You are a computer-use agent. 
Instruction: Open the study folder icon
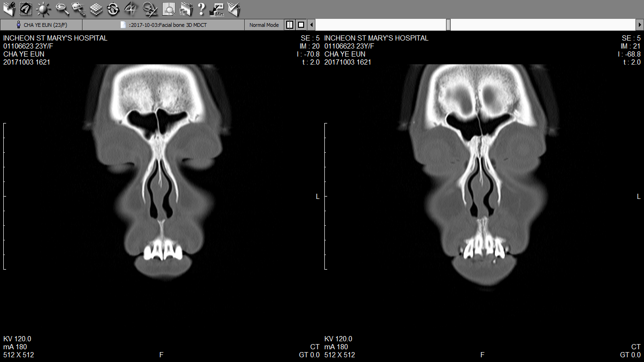click(x=9, y=8)
